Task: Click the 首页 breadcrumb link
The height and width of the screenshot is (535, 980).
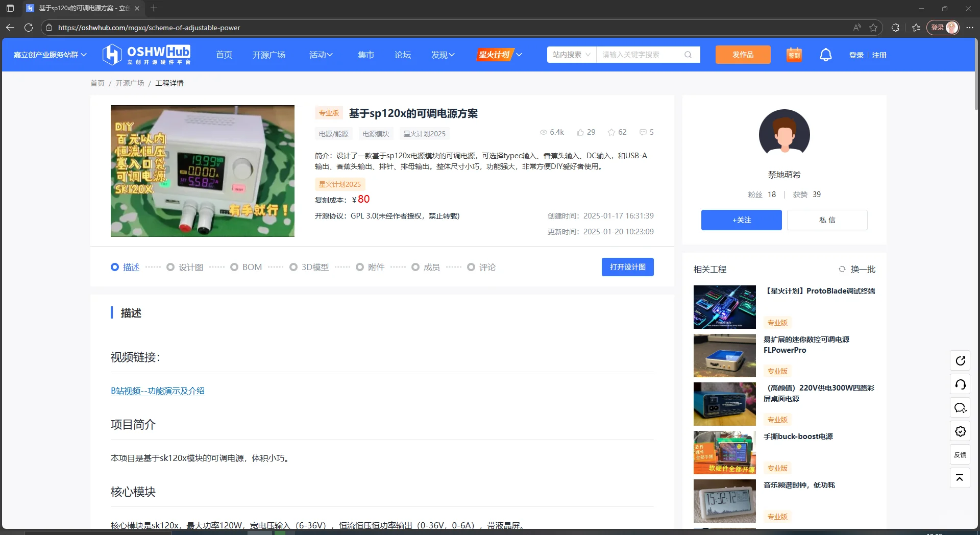Action: [97, 83]
